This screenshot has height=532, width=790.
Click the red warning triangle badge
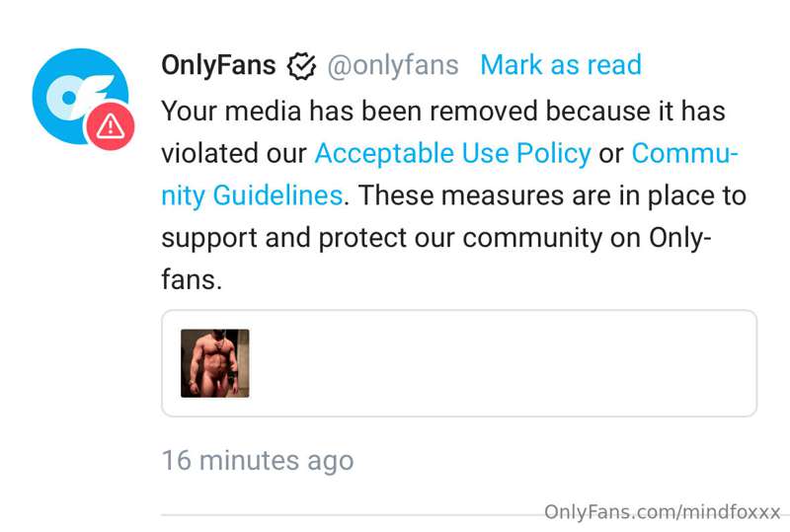[x=110, y=126]
